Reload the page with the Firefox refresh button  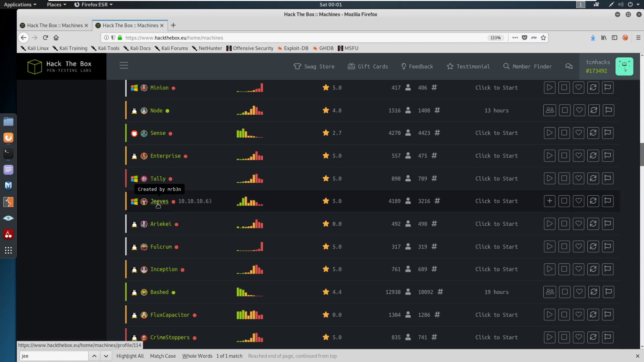click(x=45, y=38)
